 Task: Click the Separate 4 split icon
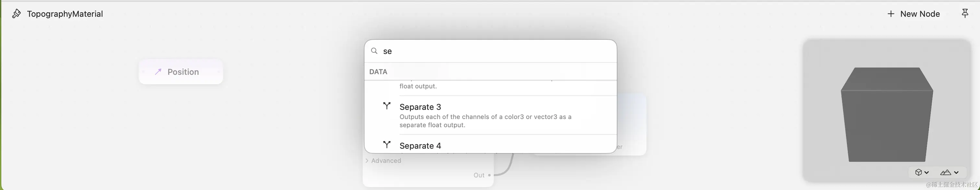[x=387, y=145]
